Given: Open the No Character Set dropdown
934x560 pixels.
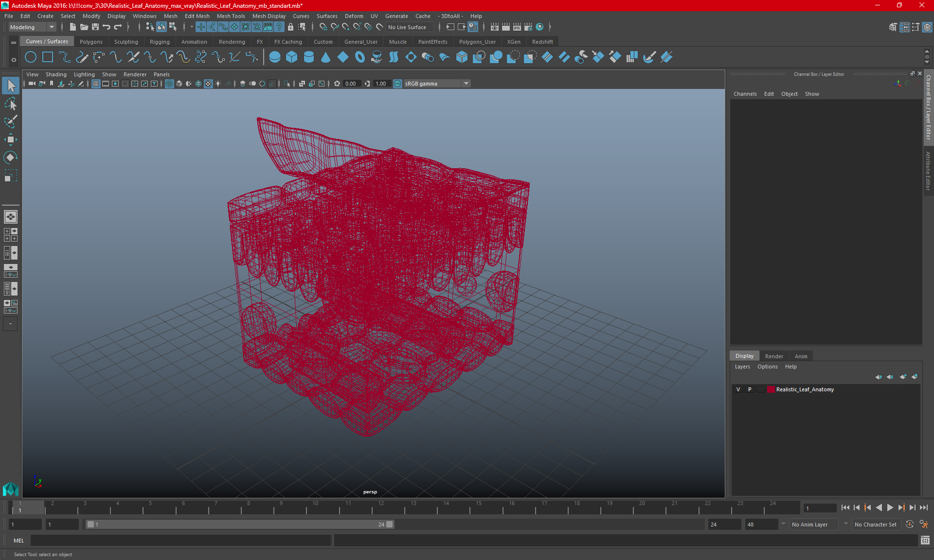Looking at the screenshot, I should coord(877,525).
